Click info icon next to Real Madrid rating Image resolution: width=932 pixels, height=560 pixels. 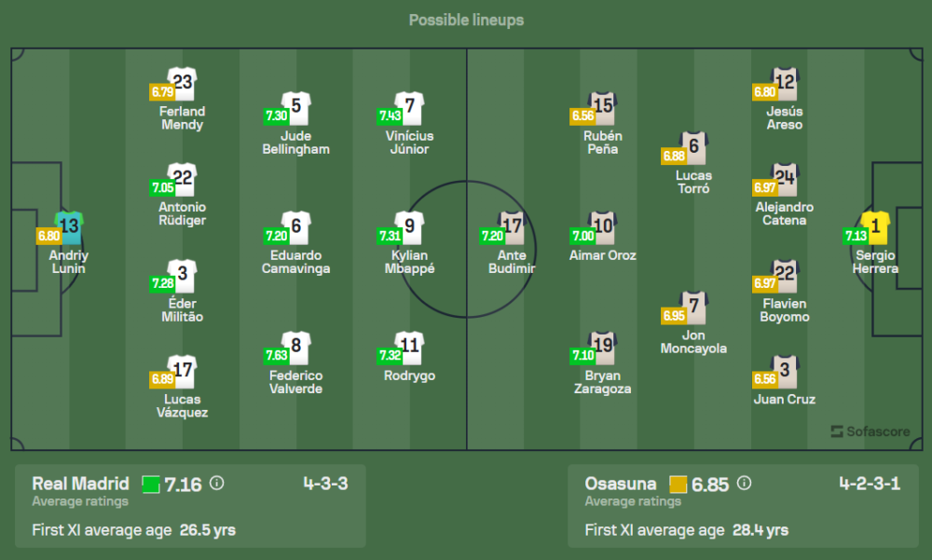217,484
